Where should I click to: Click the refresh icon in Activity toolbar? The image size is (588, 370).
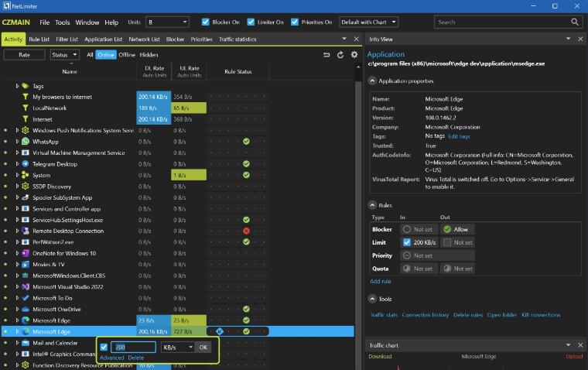[340, 55]
